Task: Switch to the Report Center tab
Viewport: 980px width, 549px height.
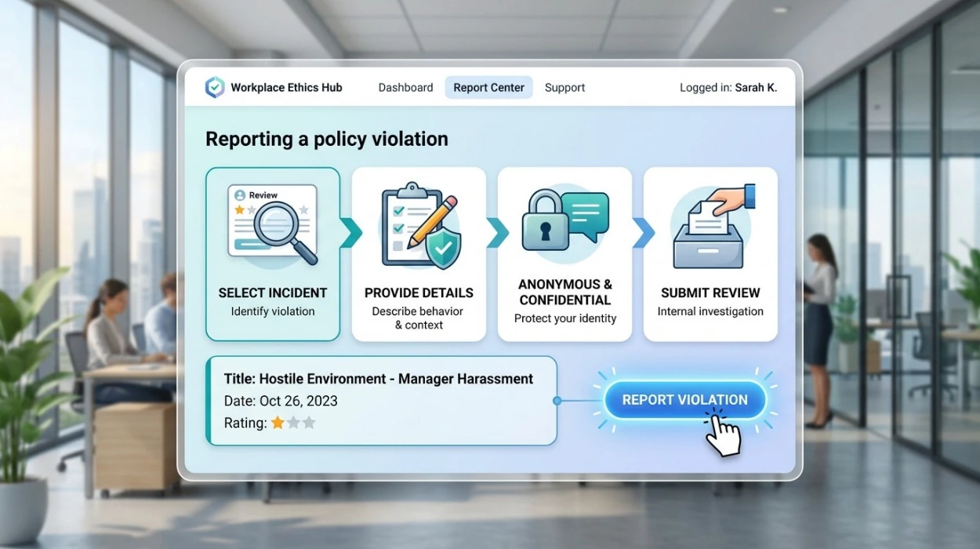Action: click(x=488, y=88)
